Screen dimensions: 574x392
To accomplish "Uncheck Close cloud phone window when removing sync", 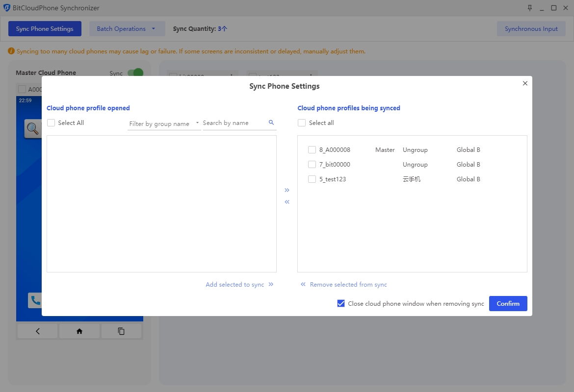I will [341, 304].
